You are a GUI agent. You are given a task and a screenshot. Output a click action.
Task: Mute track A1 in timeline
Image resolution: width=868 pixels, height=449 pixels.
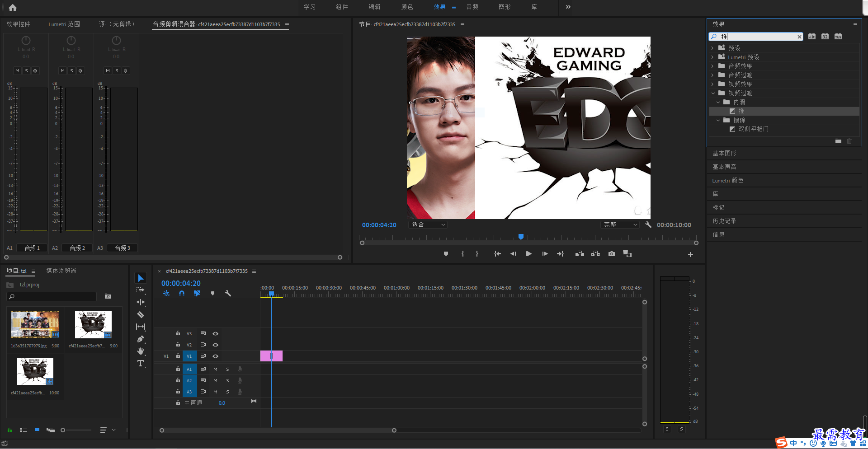[x=215, y=369]
